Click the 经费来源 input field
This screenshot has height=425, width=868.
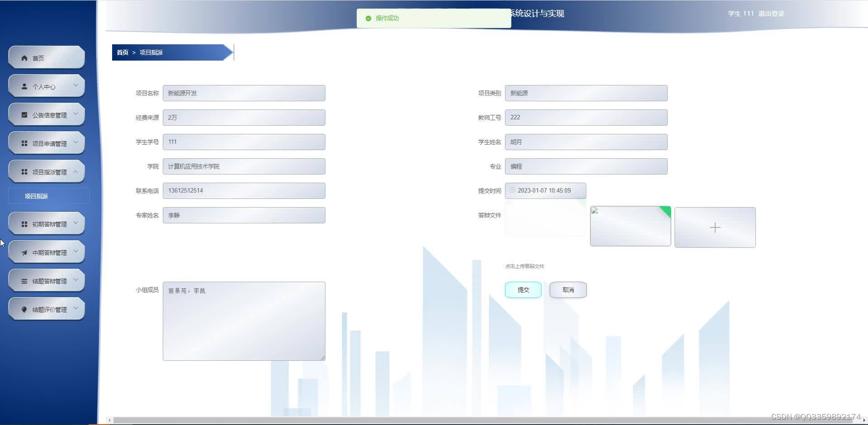tap(244, 118)
